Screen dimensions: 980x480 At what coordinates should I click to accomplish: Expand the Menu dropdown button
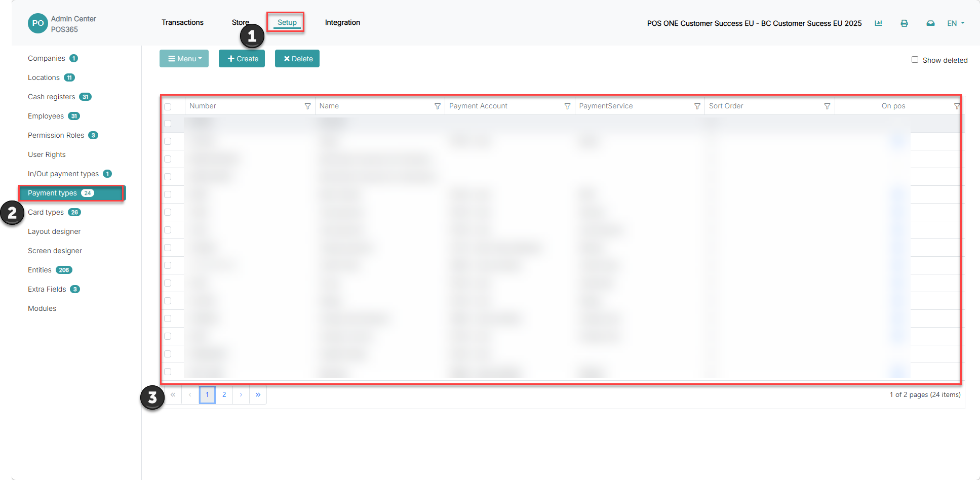click(x=184, y=59)
